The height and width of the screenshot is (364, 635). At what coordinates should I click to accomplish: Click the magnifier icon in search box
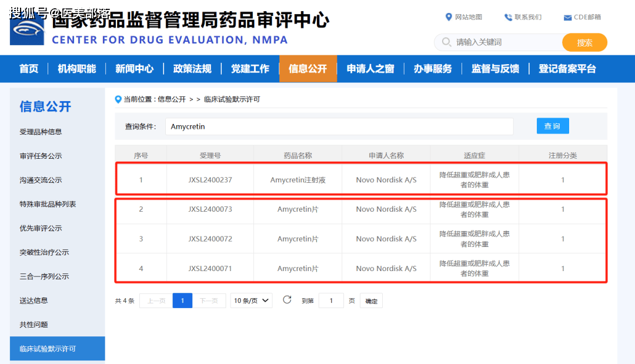[x=446, y=42]
